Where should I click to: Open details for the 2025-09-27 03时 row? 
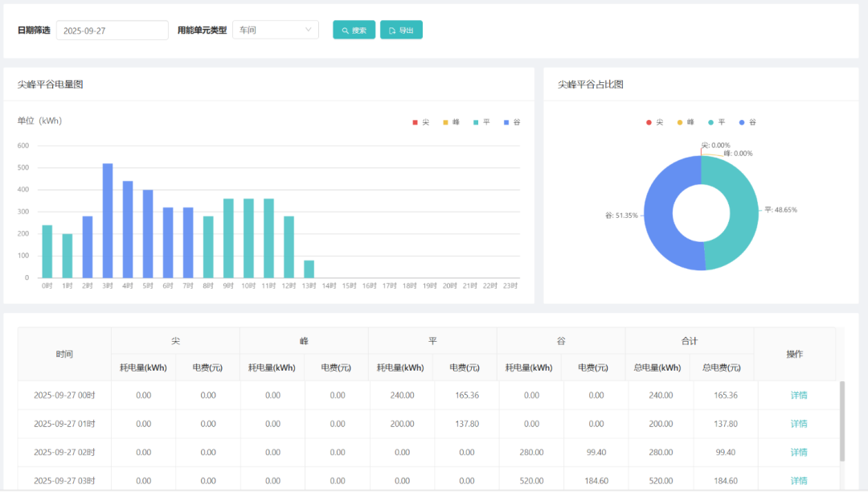[798, 481]
